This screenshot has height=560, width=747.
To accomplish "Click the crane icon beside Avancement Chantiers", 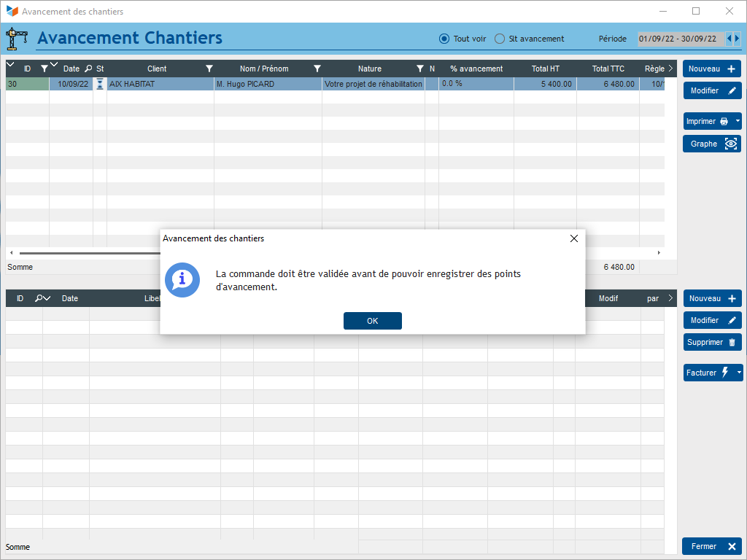I will (16, 38).
